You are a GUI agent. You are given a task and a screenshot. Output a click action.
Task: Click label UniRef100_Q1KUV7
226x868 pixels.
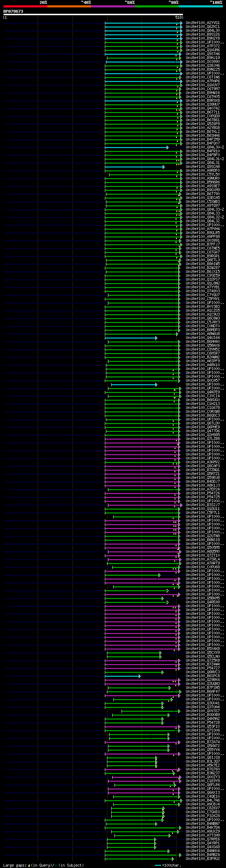pos(203,85)
